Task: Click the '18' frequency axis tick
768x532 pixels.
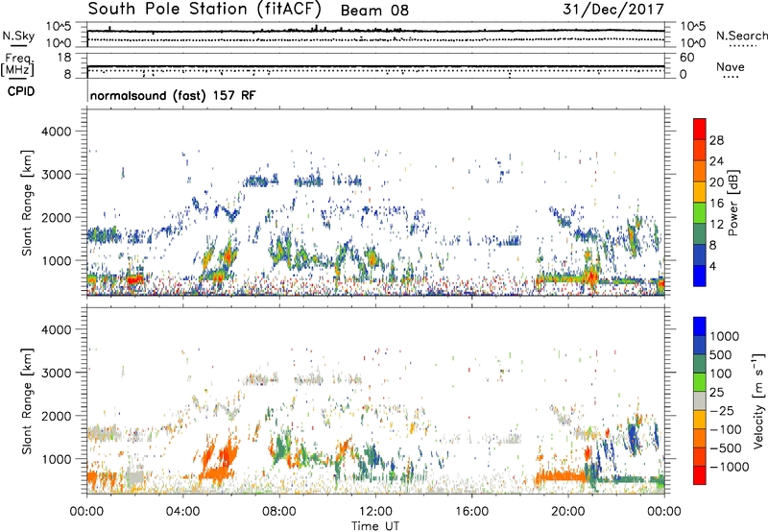Action: click(x=64, y=58)
